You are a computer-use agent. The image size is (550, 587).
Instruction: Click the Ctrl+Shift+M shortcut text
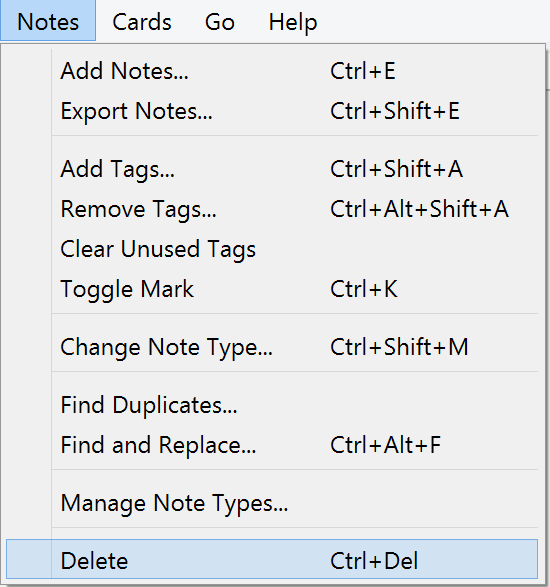coord(399,347)
